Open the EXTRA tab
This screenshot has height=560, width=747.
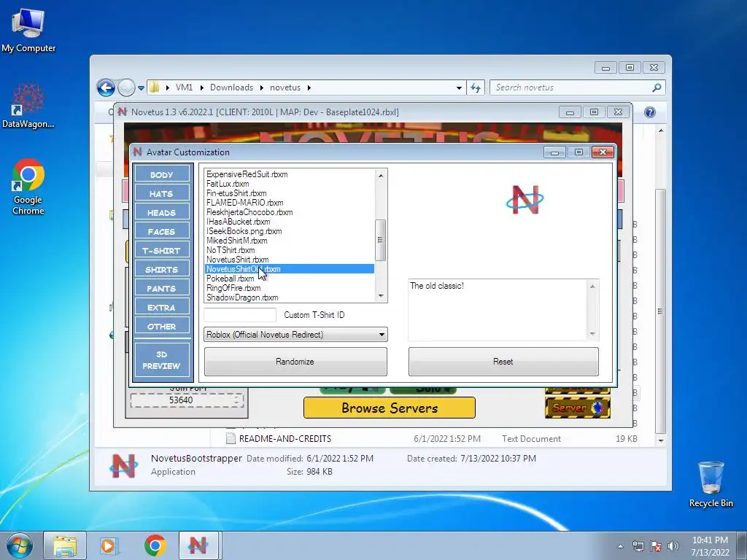(x=162, y=308)
